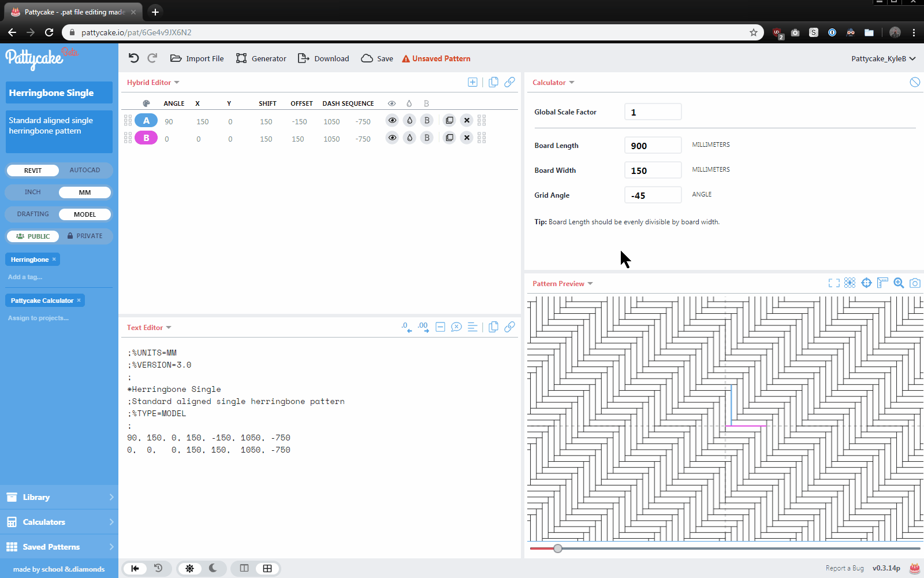The image size is (924, 578).
Task: Add a new line in Hybrid Editor
Action: [x=472, y=82]
